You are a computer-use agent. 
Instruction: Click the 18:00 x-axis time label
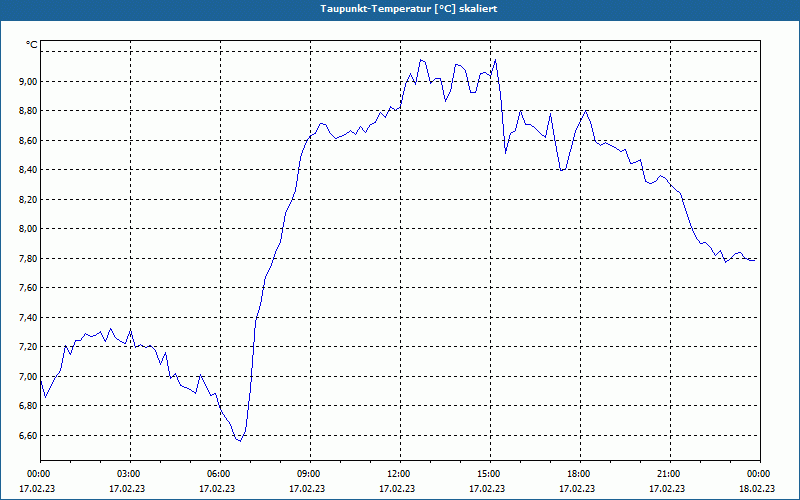[580, 474]
